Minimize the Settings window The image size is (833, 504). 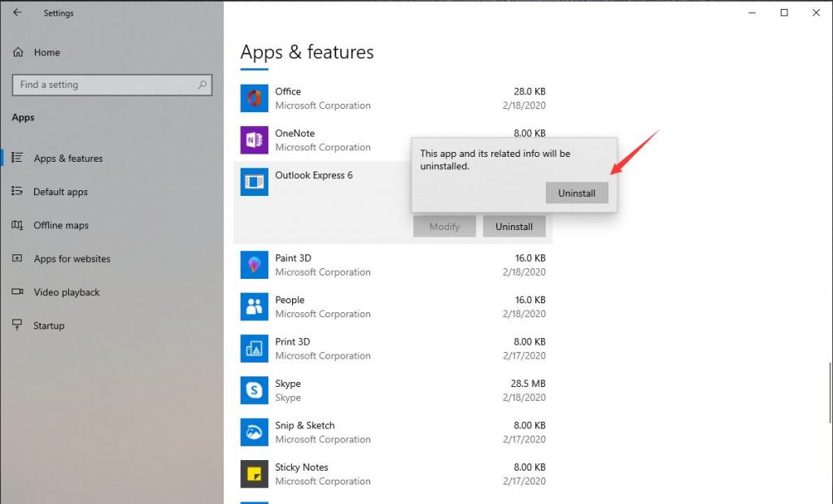pos(752,13)
